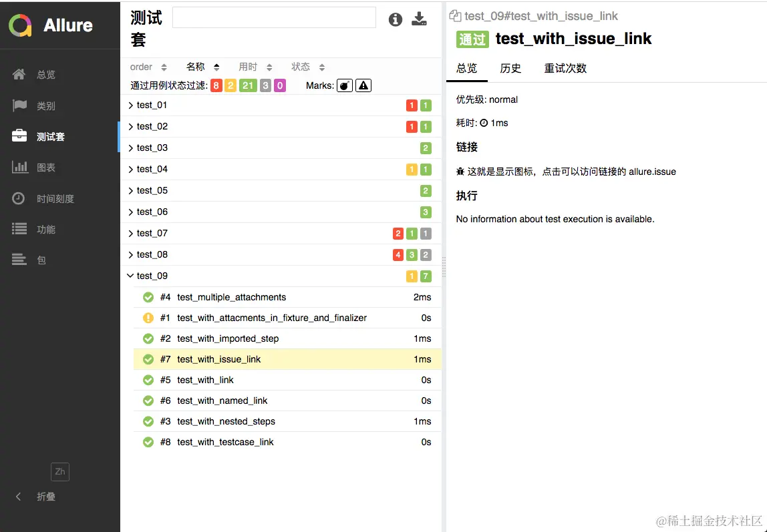Select test #8 test_with_testcase_link
This screenshot has height=532, width=767.
point(287,442)
